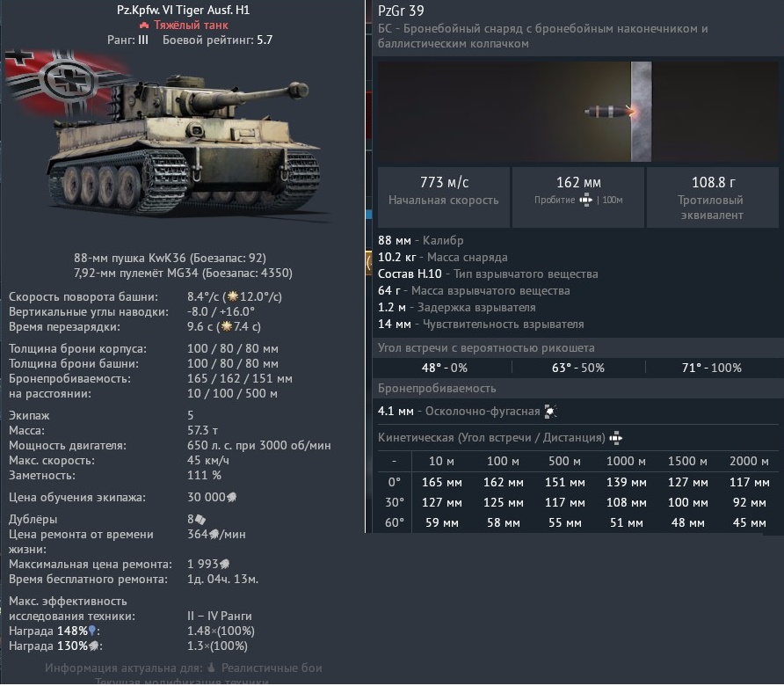Select the 108.8 г TNT equivalent tile
784x686 pixels.
[713, 198]
